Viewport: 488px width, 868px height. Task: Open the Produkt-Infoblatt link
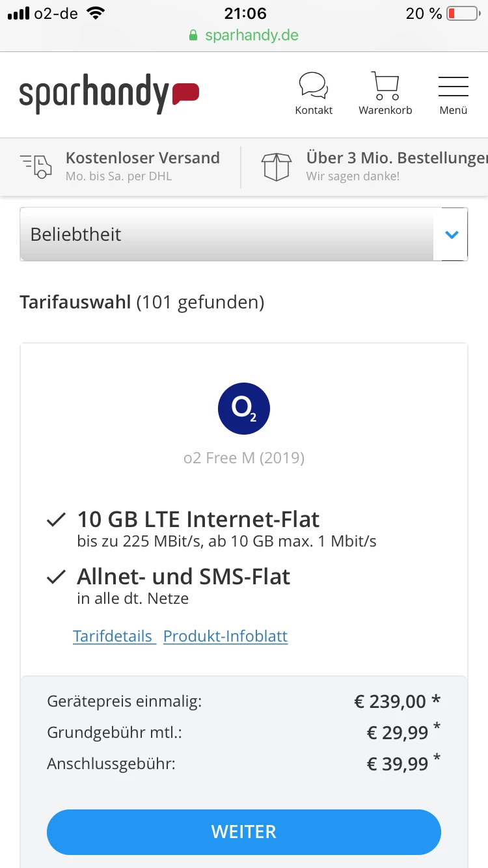point(225,636)
